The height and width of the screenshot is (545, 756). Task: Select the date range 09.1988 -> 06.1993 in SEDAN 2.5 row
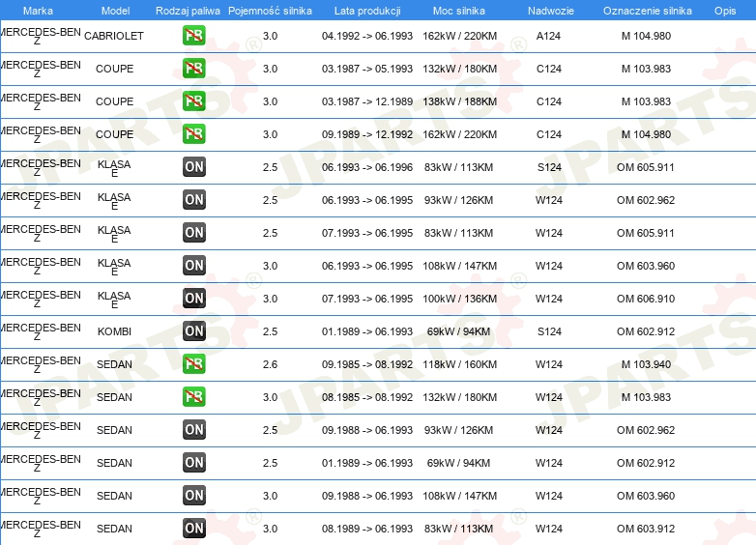click(x=367, y=430)
